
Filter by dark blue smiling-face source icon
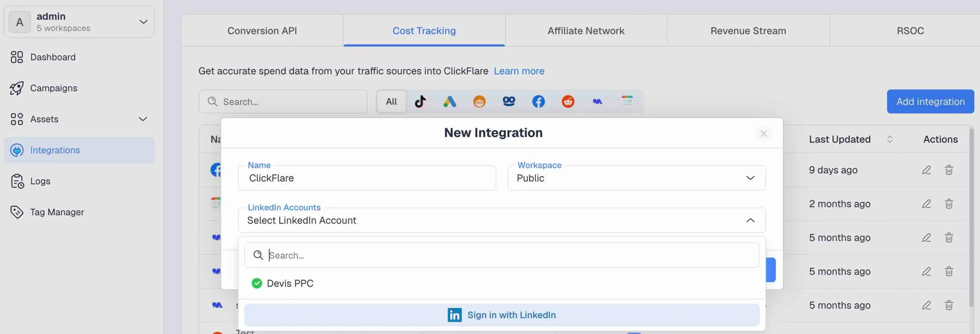pos(509,102)
